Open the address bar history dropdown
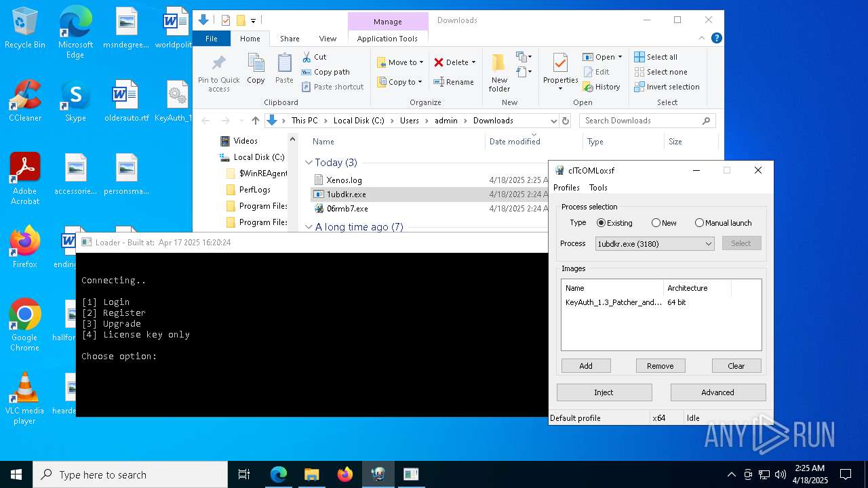 coord(554,121)
